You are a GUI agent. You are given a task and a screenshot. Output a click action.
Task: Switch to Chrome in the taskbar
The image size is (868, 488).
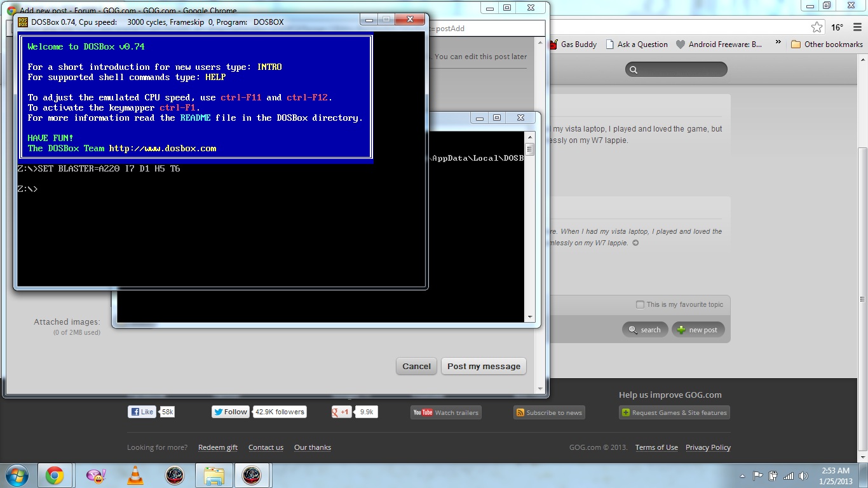pos(55,475)
